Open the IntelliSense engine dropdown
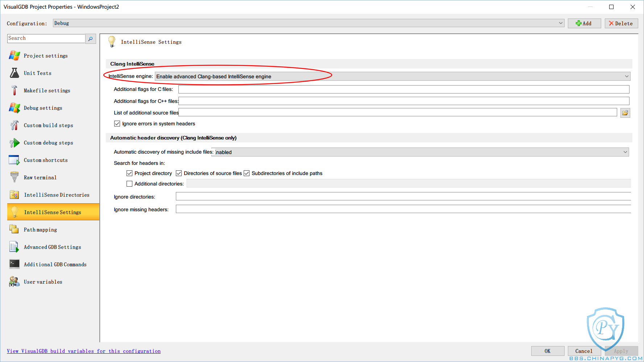Viewport: 644px width, 362px height. [x=393, y=76]
